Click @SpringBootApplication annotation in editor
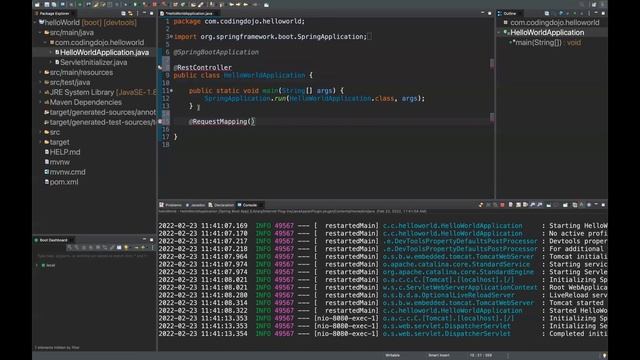The height and width of the screenshot is (360, 640). click(216, 52)
